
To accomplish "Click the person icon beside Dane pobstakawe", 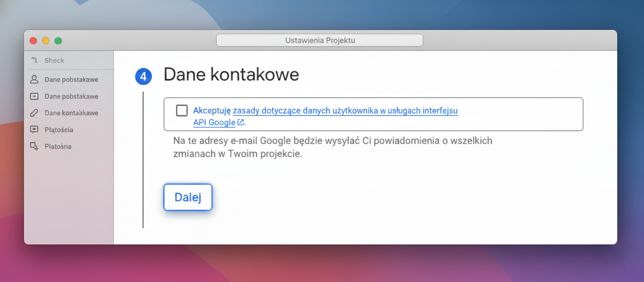I will point(34,79).
